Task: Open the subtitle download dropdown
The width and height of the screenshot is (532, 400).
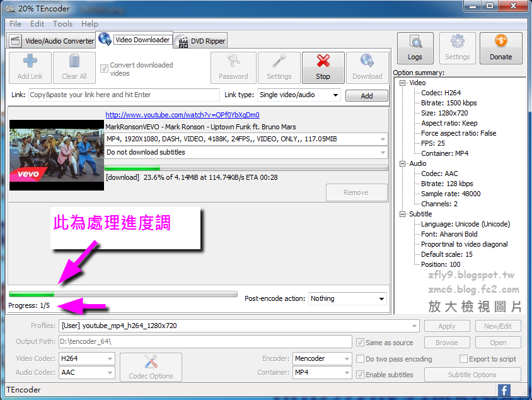Action: [x=246, y=152]
